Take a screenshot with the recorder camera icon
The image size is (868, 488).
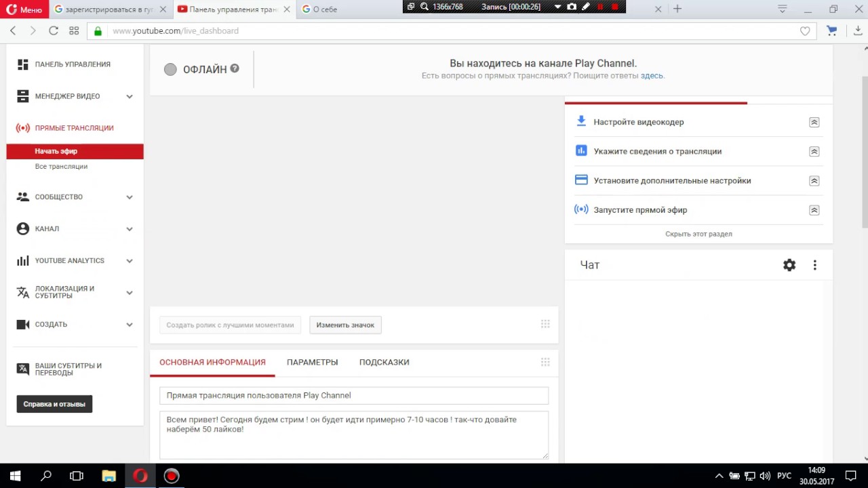pyautogui.click(x=572, y=7)
